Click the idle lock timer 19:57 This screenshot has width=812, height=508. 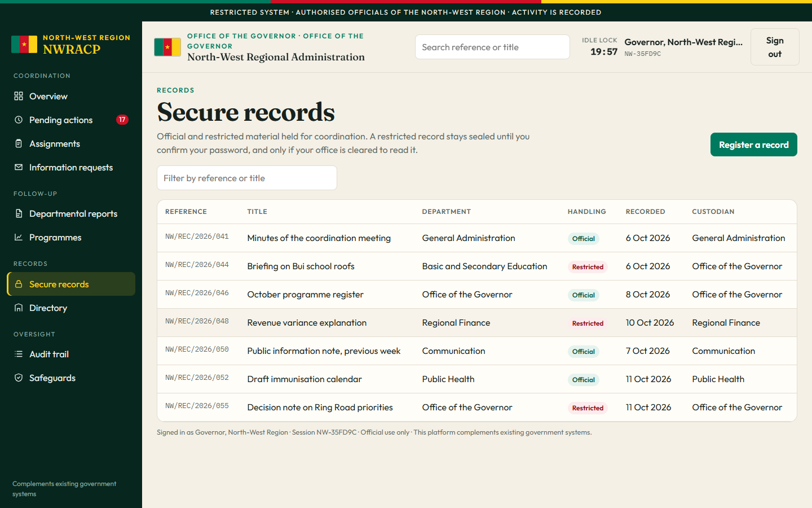604,52
